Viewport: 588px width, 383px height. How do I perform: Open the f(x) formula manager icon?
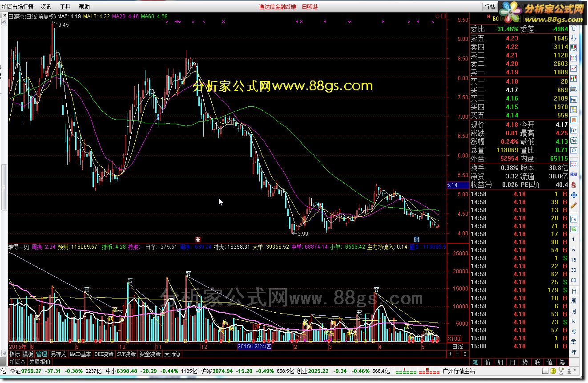click(574, 140)
